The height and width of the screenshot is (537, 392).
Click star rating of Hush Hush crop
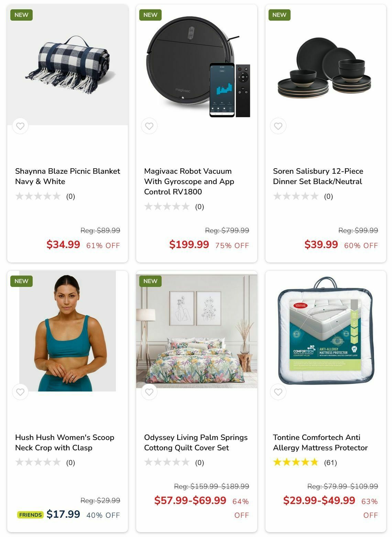point(45,462)
